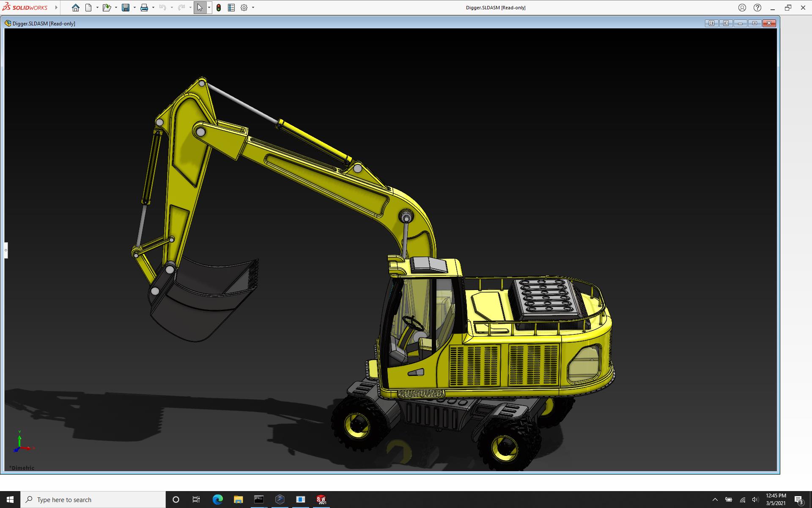
Task: Toggle the Select cursor tool
Action: [x=200, y=8]
